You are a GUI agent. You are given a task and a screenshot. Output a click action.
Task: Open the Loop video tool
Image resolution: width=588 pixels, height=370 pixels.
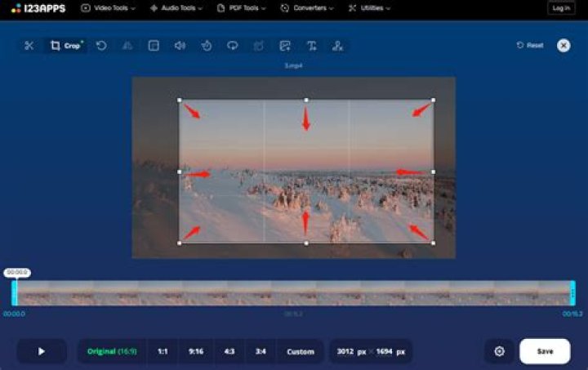click(x=233, y=46)
